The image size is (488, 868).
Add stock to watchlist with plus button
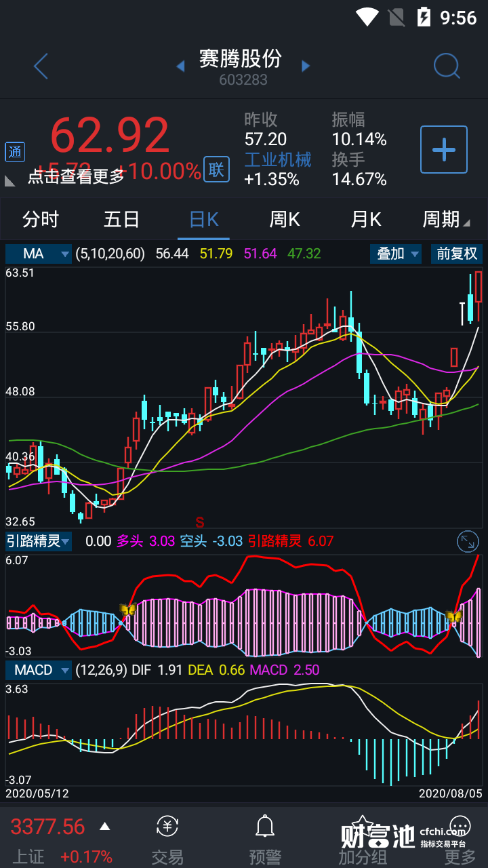click(x=444, y=149)
